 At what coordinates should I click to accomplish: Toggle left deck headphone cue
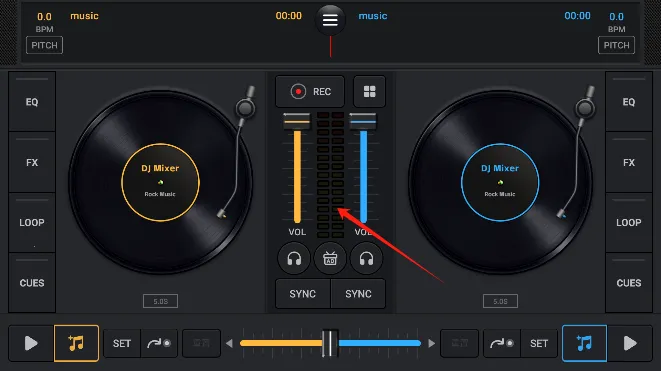[294, 258]
